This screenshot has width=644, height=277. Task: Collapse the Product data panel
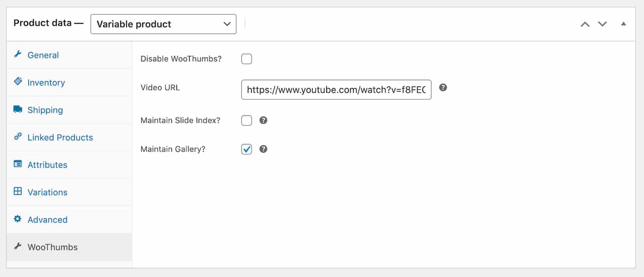pyautogui.click(x=624, y=24)
